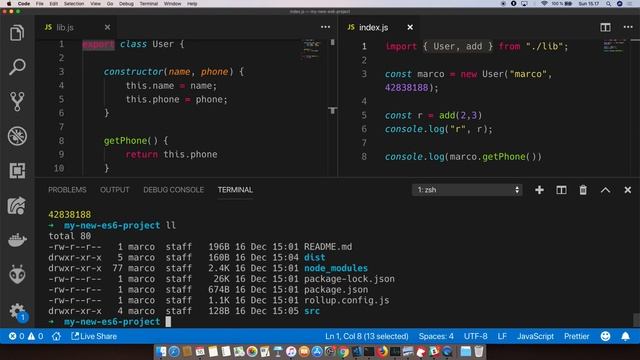The height and width of the screenshot is (360, 640).
Task: Open Spotlight search in the menu bar
Action: pyautogui.click(x=608, y=4)
